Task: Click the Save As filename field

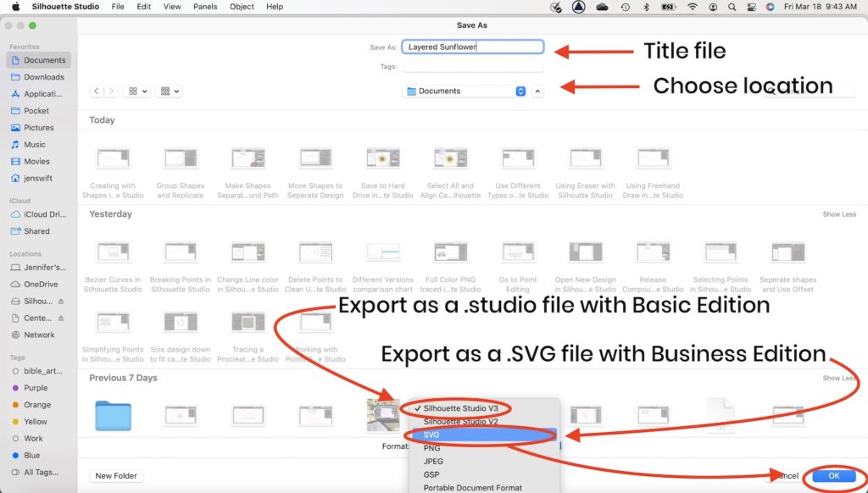Action: pos(472,47)
